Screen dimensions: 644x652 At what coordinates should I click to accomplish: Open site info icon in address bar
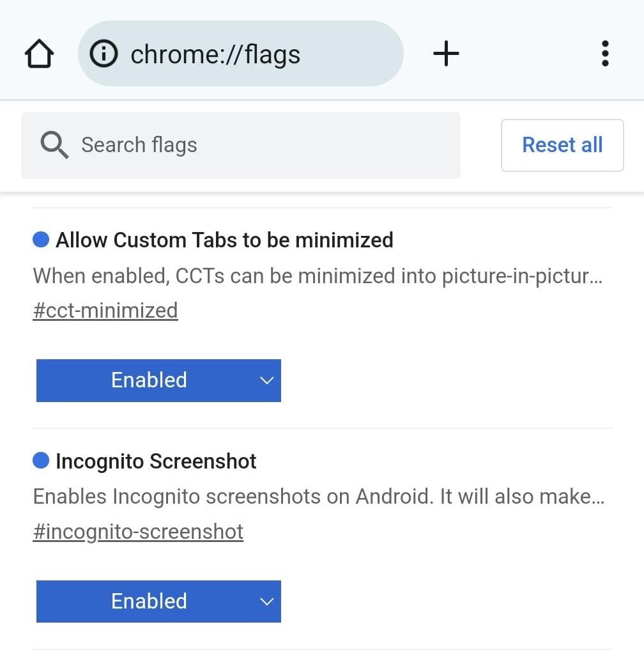pyautogui.click(x=103, y=54)
